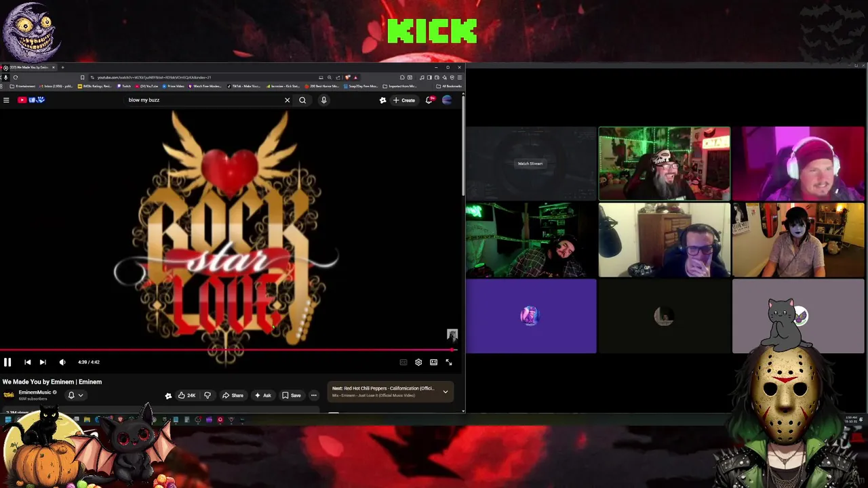Like the video with 24K likes
Viewport: 868px width, 488px height.
(x=186, y=395)
